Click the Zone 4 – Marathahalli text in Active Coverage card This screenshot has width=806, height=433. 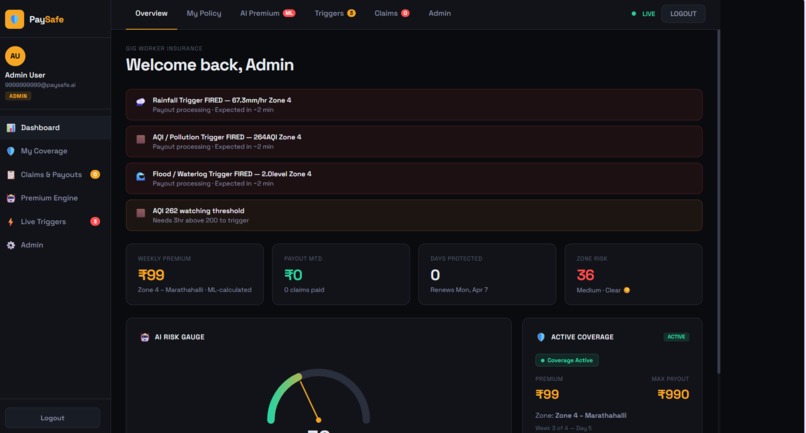tap(591, 416)
